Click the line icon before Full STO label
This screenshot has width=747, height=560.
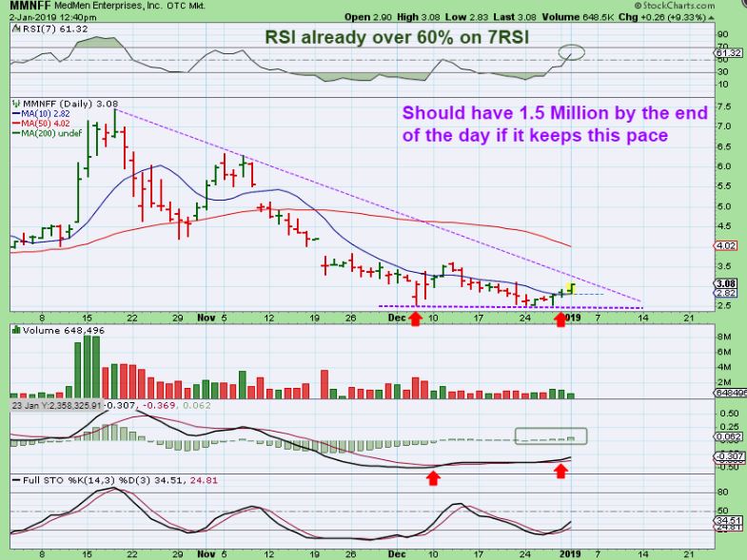[x=16, y=480]
